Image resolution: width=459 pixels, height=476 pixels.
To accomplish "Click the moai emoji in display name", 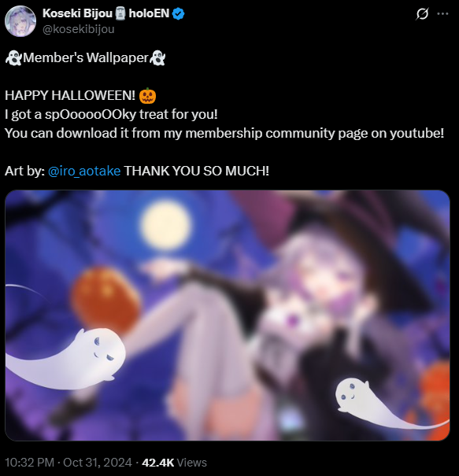I will (120, 13).
